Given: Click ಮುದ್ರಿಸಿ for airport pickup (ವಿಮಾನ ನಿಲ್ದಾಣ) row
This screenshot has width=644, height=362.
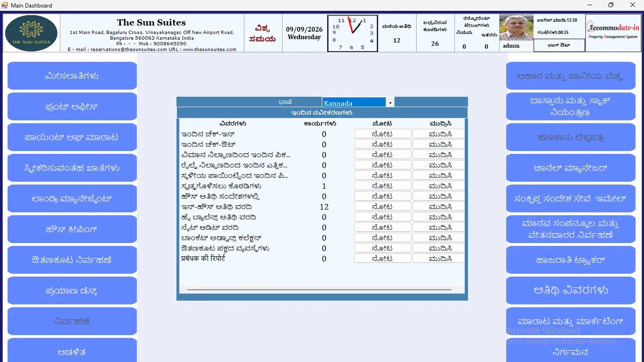Looking at the screenshot, I should (x=439, y=155).
